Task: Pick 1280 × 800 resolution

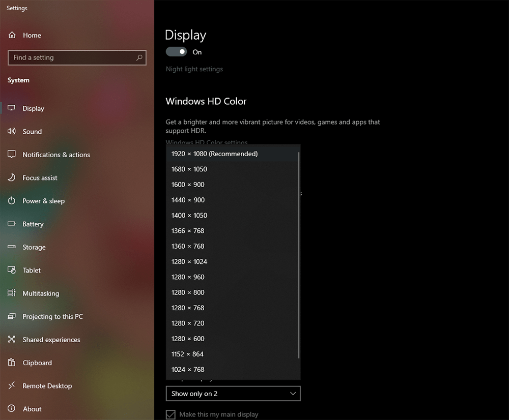Action: point(233,292)
